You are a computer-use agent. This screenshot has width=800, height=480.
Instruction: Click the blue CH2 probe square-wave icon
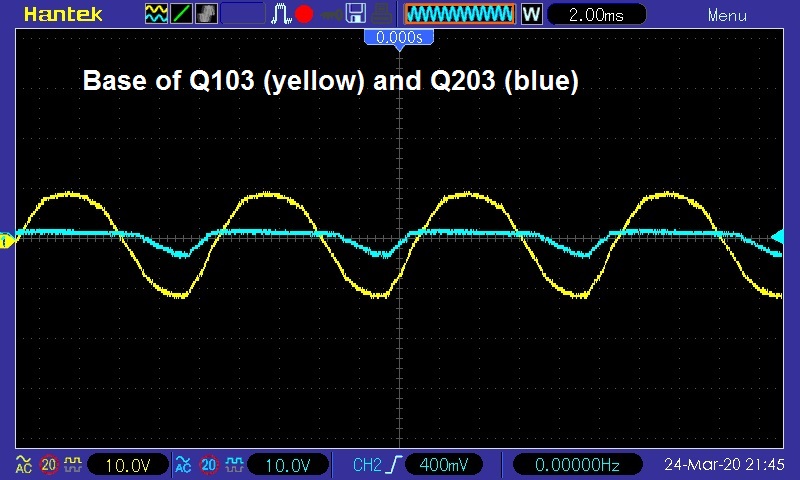(x=234, y=464)
